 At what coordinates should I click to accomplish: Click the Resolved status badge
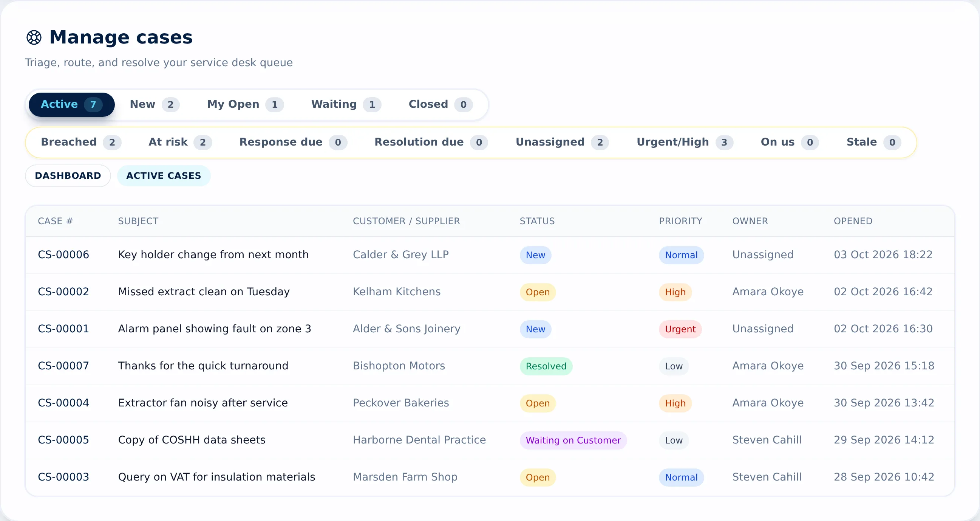546,366
